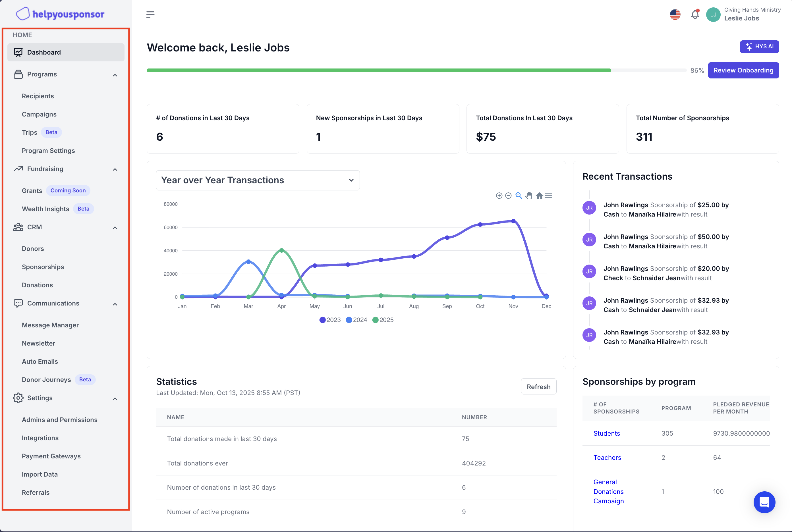Open the chat support bubble
This screenshot has height=532, width=792.
tap(764, 502)
